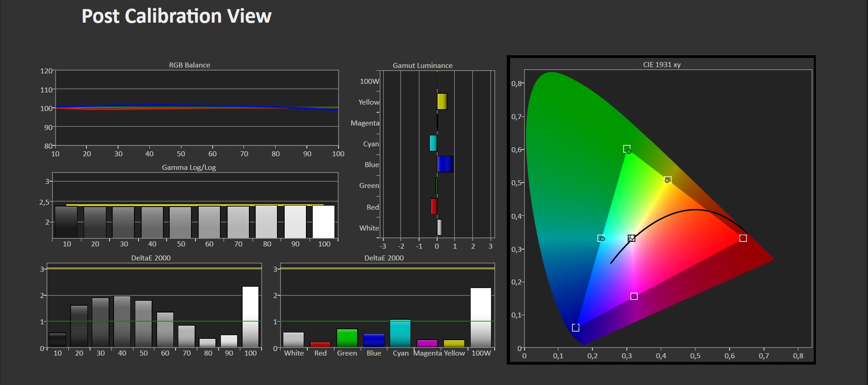
Task: Click the cyan bar in Gamut Luminance chart
Action: point(433,143)
